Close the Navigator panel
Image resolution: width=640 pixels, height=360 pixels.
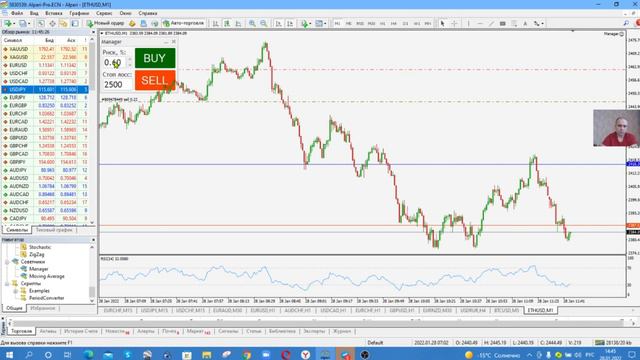coord(93,240)
